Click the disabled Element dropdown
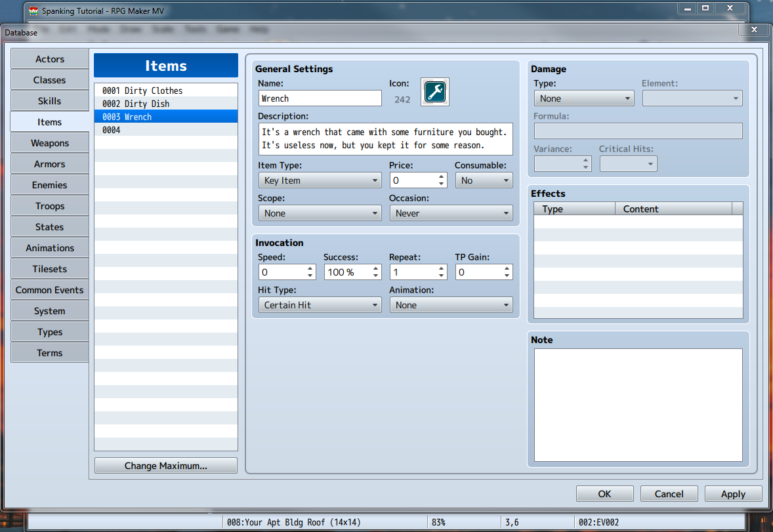 click(692, 98)
